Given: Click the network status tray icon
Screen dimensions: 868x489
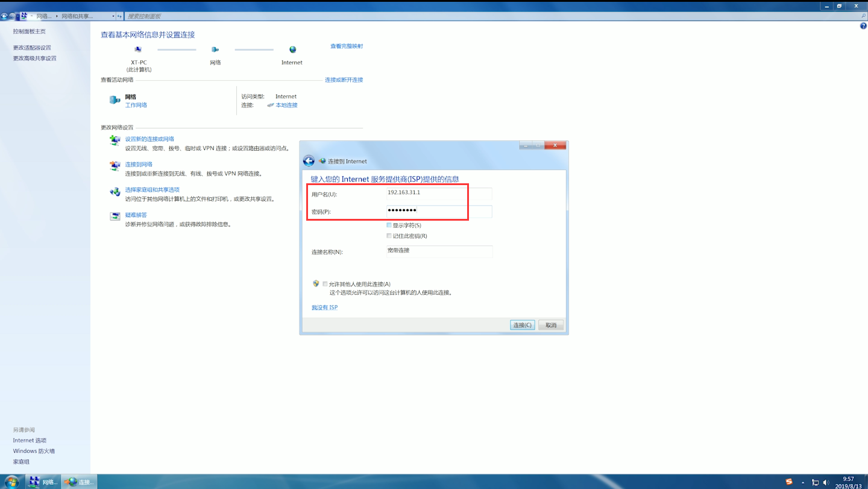Looking at the screenshot, I should tap(815, 482).
